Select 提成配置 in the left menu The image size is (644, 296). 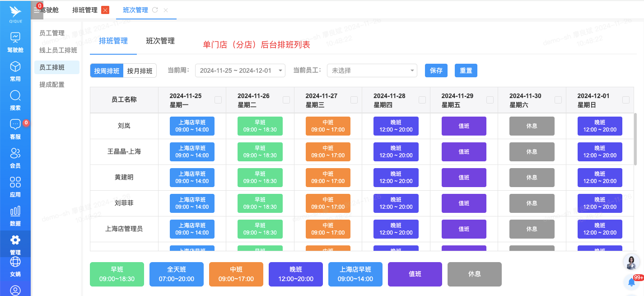tap(52, 85)
